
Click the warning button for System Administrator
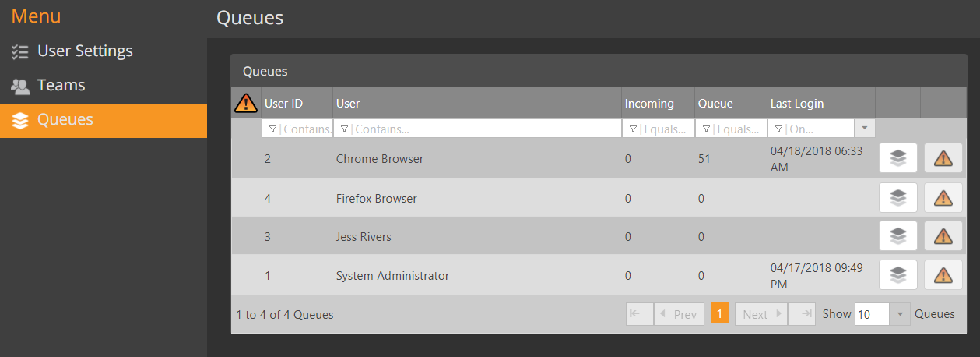pos(943,274)
